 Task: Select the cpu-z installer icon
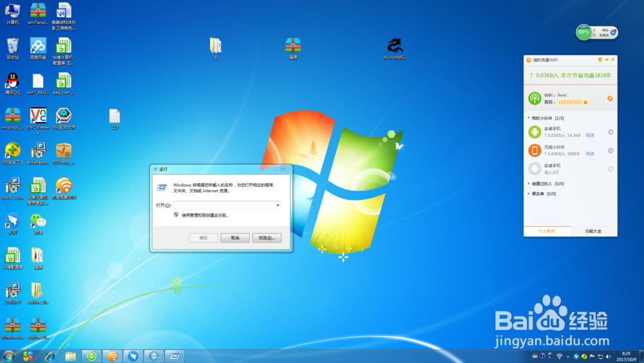pyautogui.click(x=12, y=189)
